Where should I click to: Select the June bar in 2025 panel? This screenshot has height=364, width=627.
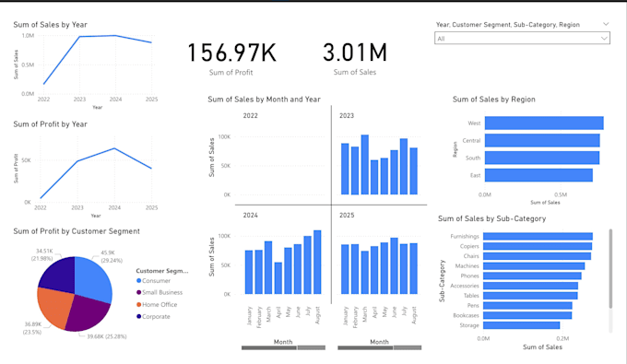(395, 266)
